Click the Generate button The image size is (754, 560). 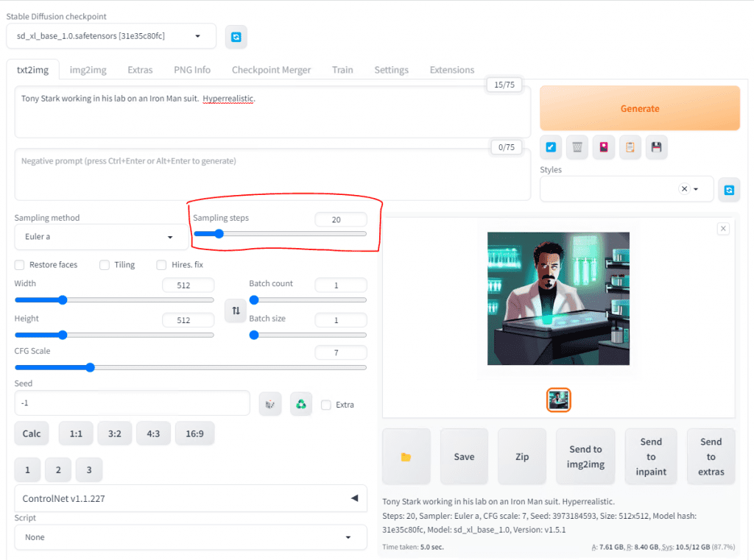[640, 109]
